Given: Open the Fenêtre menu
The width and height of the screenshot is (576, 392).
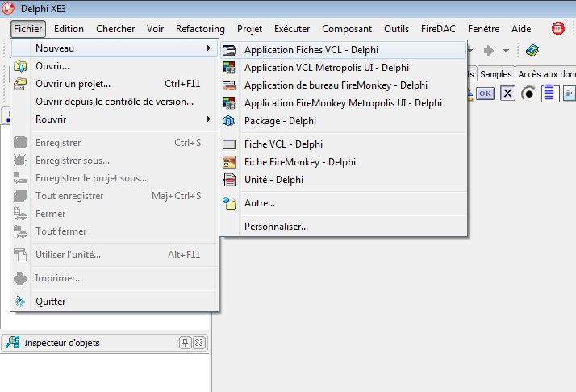Looking at the screenshot, I should pyautogui.click(x=483, y=29).
